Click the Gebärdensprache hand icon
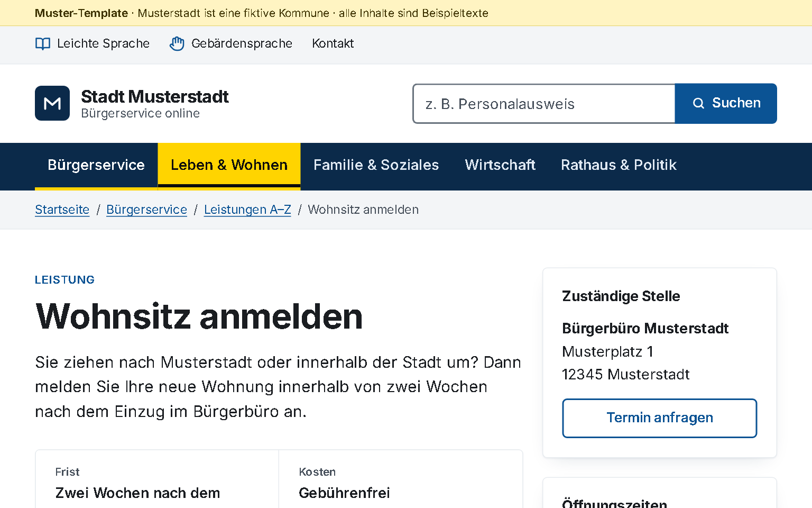 (x=177, y=43)
